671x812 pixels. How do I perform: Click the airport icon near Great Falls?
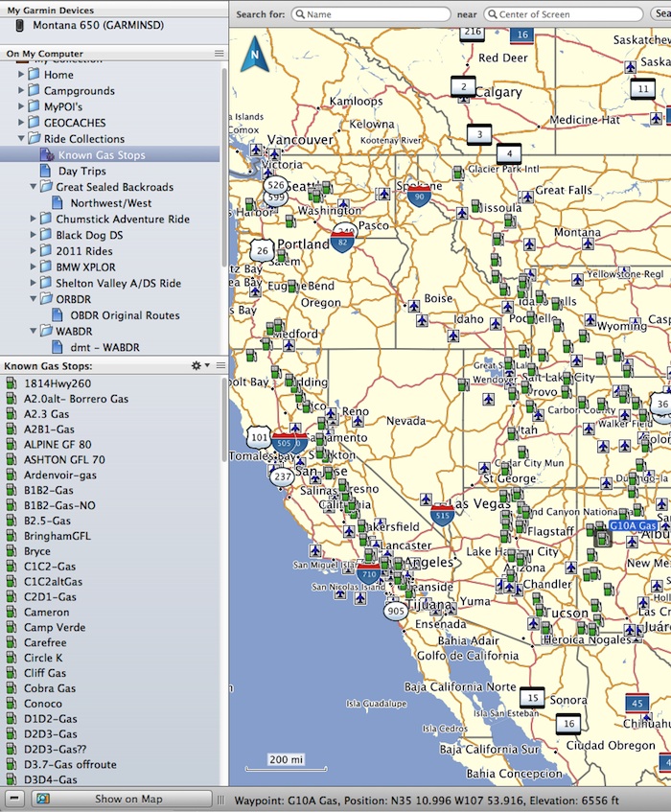pyautogui.click(x=527, y=197)
